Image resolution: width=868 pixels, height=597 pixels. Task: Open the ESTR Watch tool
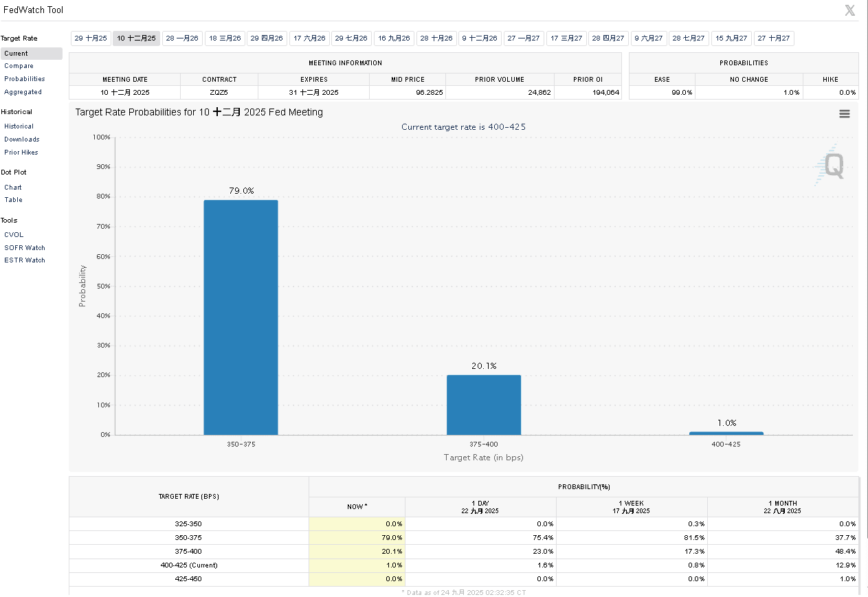click(25, 260)
